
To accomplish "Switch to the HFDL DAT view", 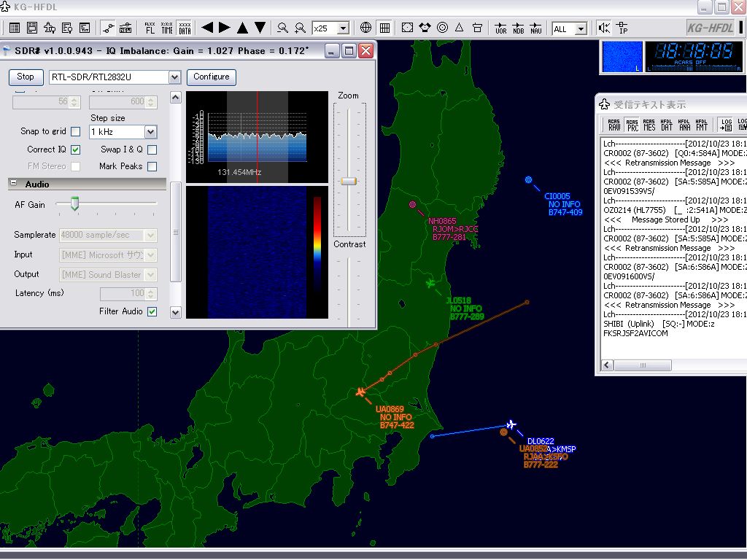I will tap(666, 124).
